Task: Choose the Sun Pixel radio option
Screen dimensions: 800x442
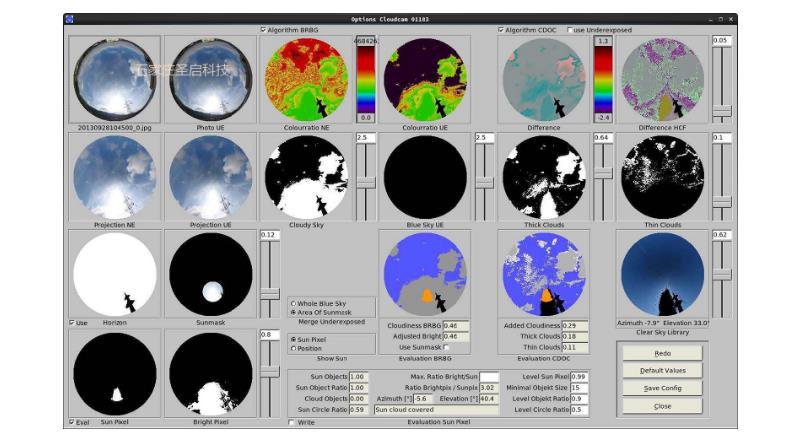Action: 293,339
